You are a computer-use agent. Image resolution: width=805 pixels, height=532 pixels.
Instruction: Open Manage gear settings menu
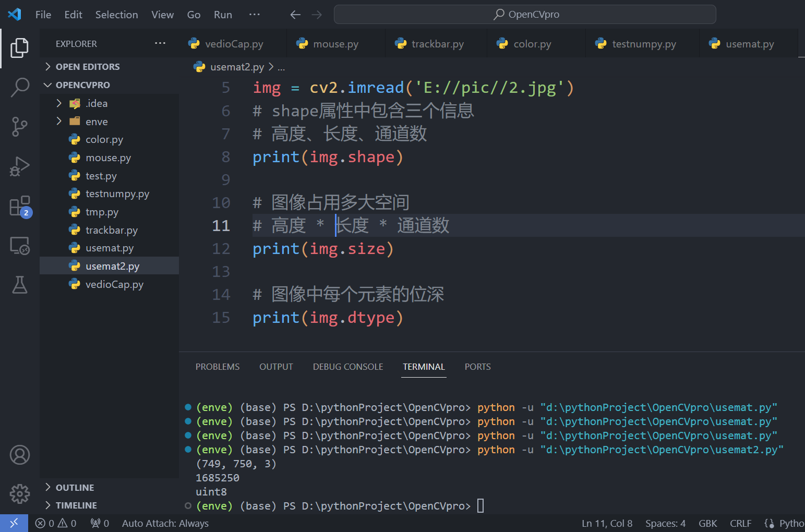coord(20,493)
